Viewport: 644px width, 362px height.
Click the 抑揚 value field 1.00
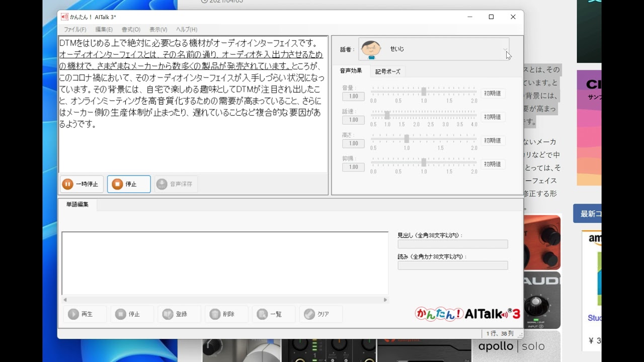(353, 167)
